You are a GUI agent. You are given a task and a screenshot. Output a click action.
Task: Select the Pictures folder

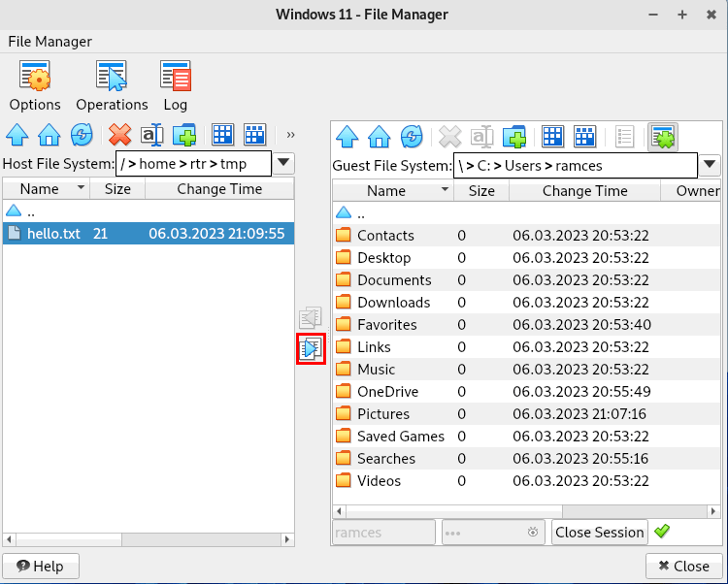(526, 413)
